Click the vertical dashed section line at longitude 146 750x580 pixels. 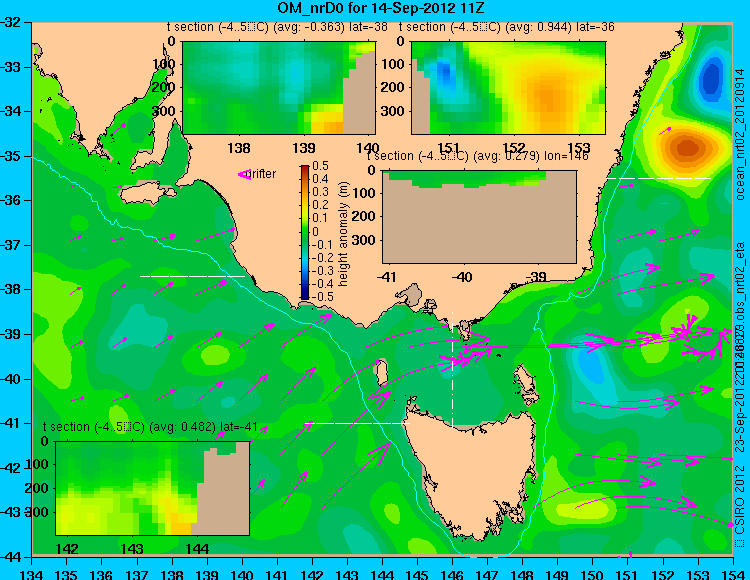(452, 369)
